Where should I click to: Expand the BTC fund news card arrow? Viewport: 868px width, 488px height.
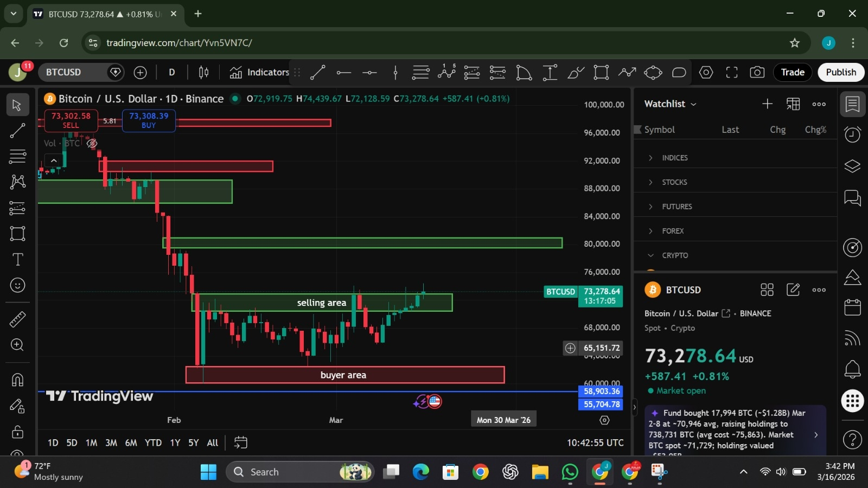[x=816, y=435]
